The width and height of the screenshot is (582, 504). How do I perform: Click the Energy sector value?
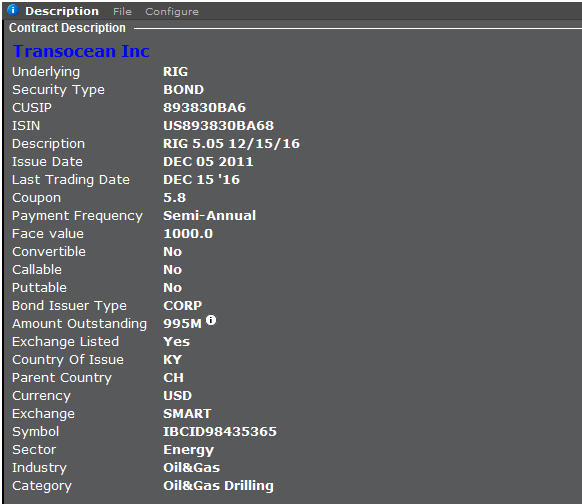coord(189,450)
